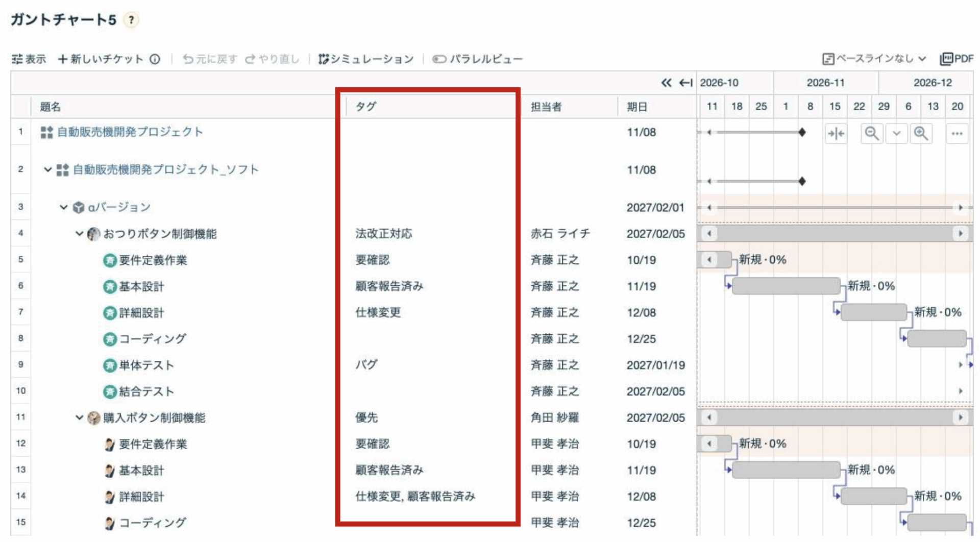Viewport: 980px width, 542px height.
Task: Open 自動販売機開発プロジェクト_ソフト link
Action: tap(165, 169)
